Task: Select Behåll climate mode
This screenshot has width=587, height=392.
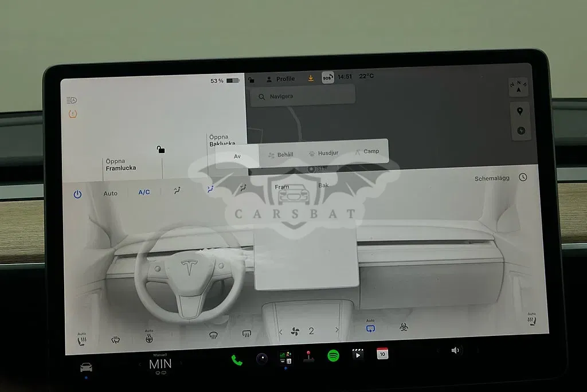Action: (x=281, y=155)
